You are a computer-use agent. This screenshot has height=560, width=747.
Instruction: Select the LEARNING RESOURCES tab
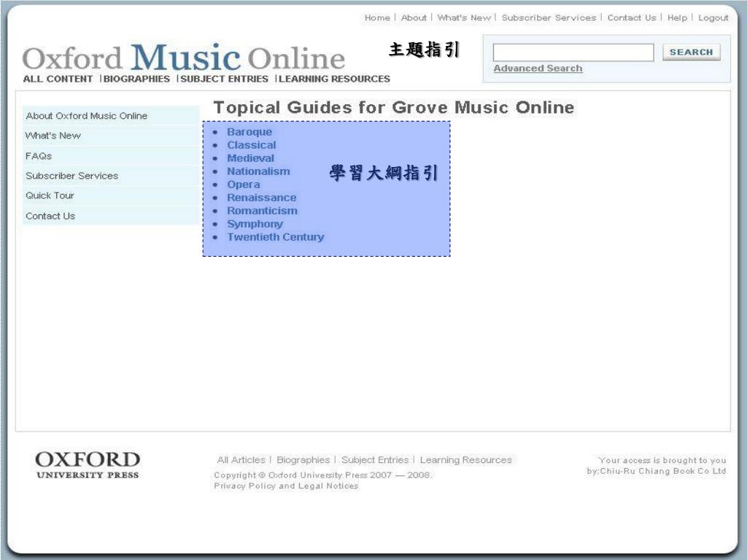pos(334,79)
